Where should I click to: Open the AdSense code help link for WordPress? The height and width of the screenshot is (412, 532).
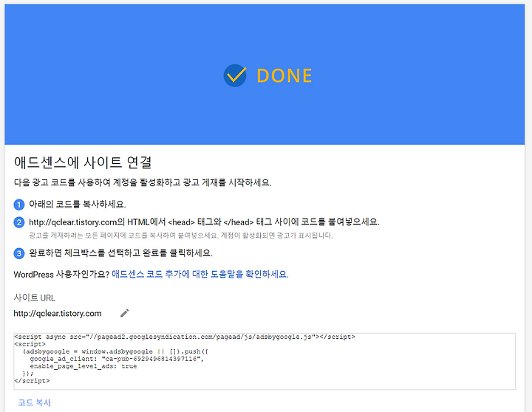pyautogui.click(x=199, y=274)
